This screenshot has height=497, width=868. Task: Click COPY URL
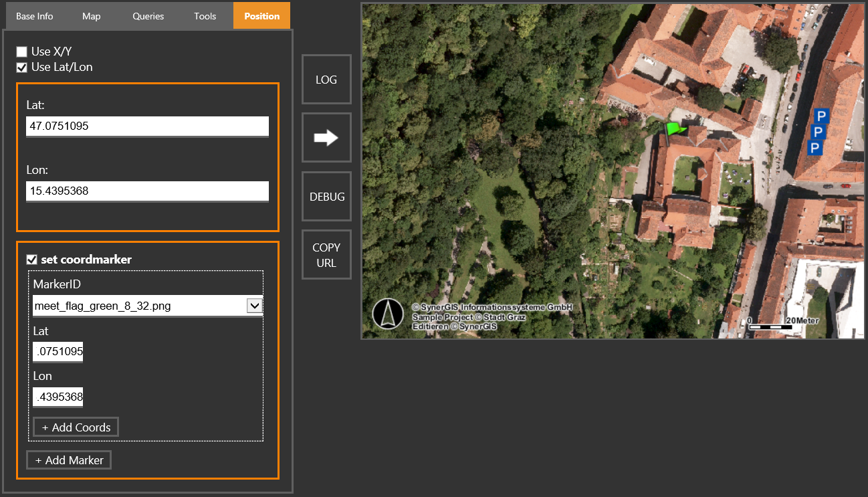point(326,254)
